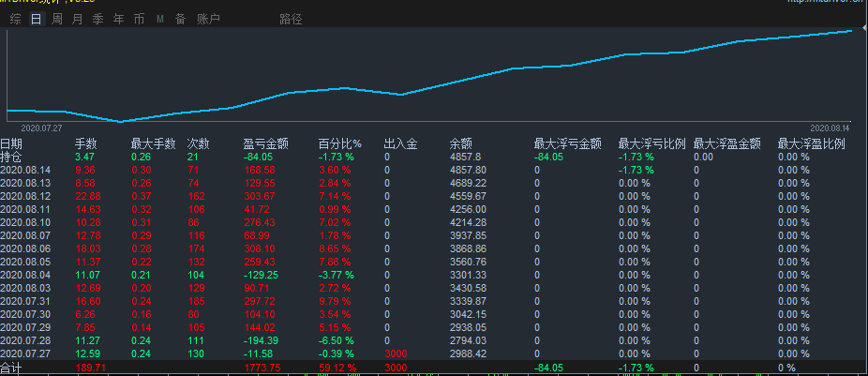The width and height of the screenshot is (868, 376).
Task: Select the 2020.08.12 row
Action: point(434,196)
